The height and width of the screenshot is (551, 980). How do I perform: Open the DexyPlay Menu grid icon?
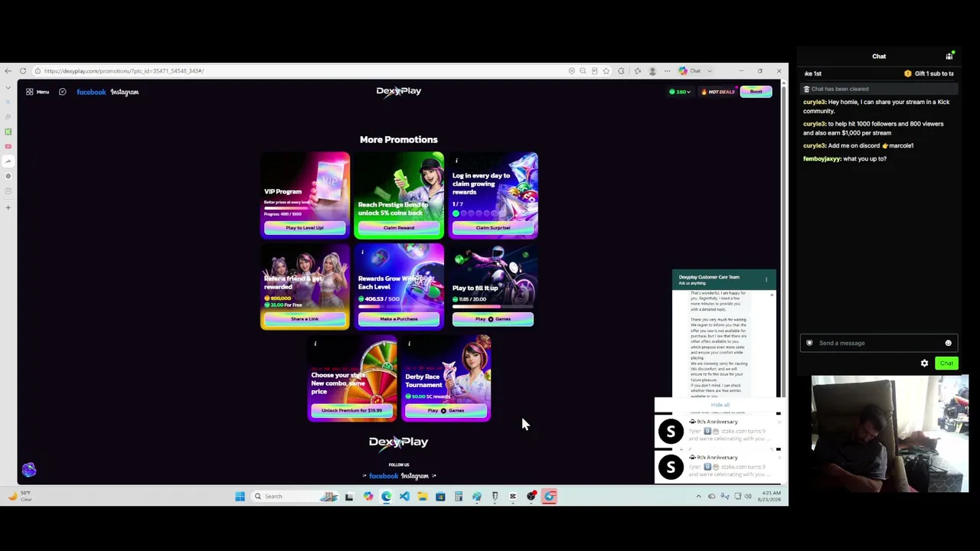[30, 92]
